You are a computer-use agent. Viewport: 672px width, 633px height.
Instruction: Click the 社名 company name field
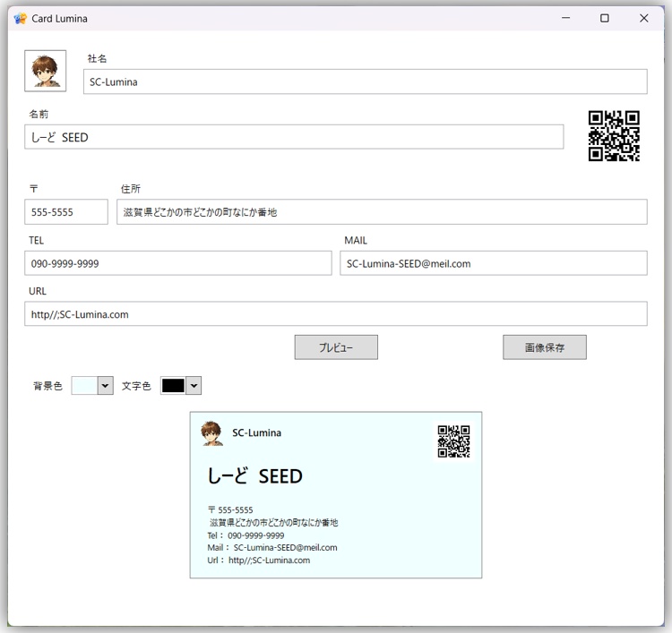[x=366, y=81]
